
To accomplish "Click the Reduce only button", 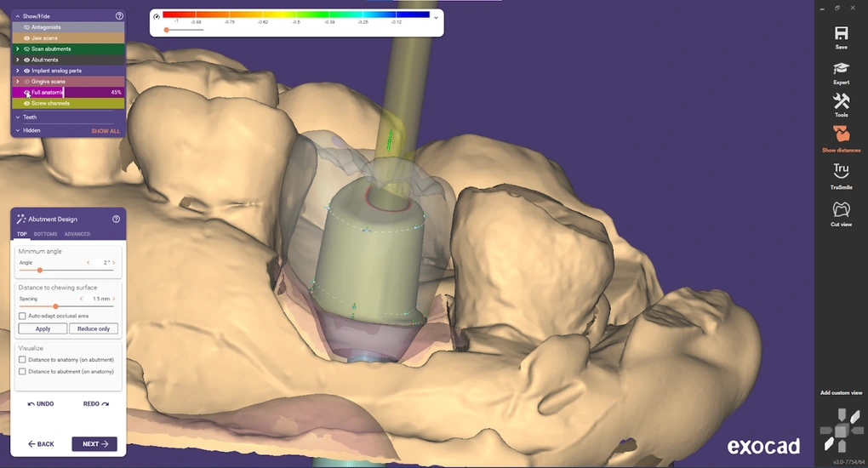I will (x=94, y=328).
